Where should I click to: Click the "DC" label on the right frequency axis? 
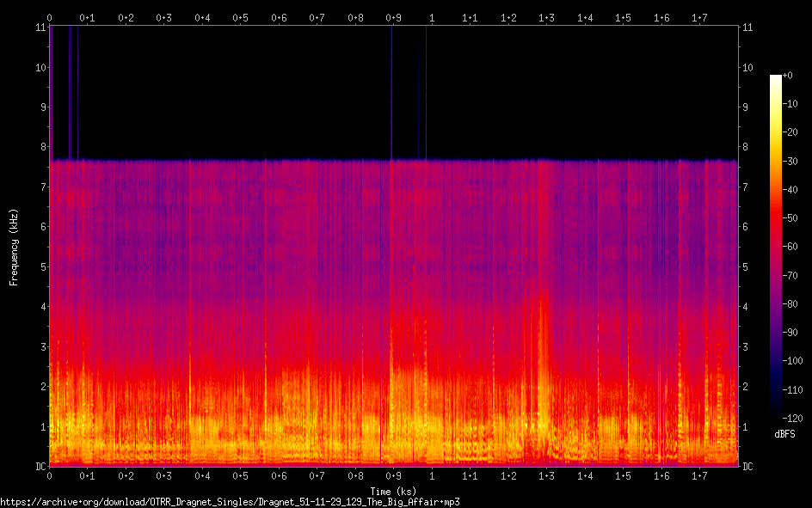[747, 467]
